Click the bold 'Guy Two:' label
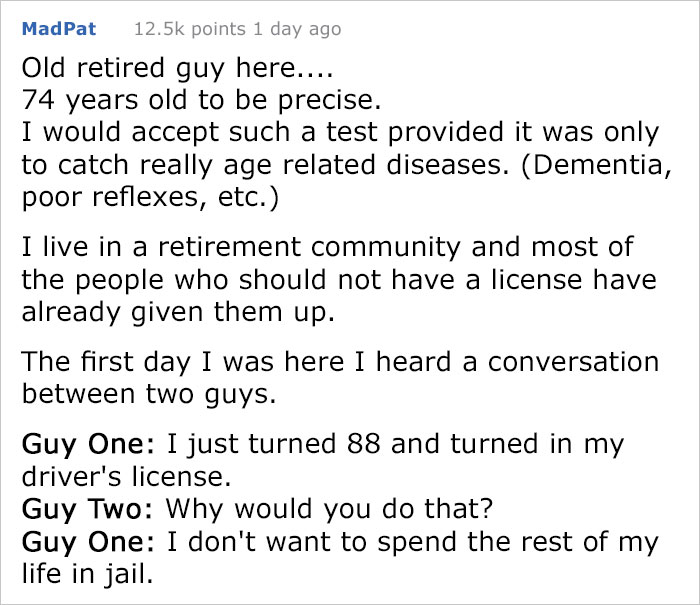The height and width of the screenshot is (605, 700). (88, 509)
